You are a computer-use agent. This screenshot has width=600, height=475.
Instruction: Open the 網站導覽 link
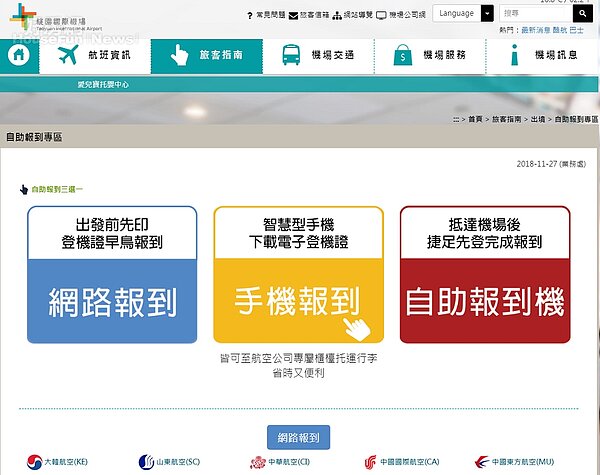358,15
